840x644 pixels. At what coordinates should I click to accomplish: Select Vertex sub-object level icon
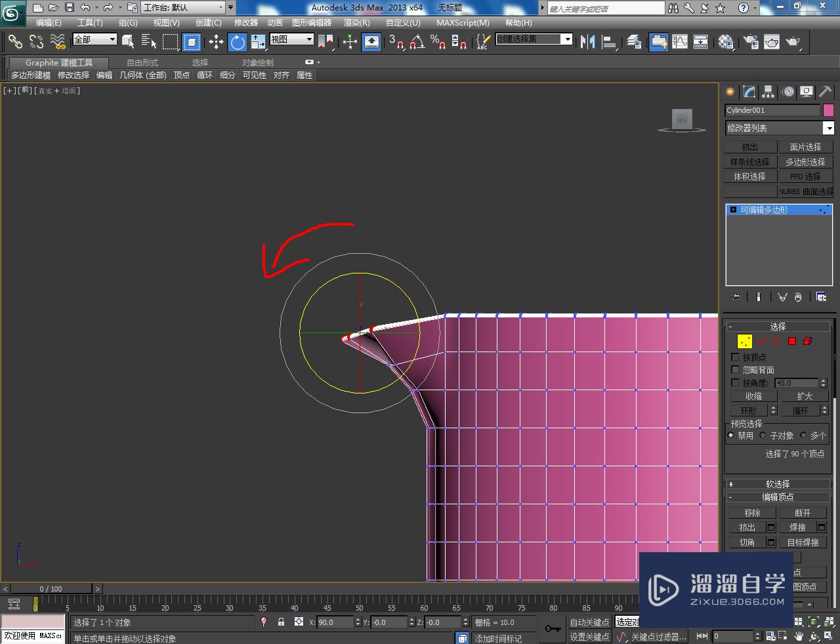coord(745,341)
